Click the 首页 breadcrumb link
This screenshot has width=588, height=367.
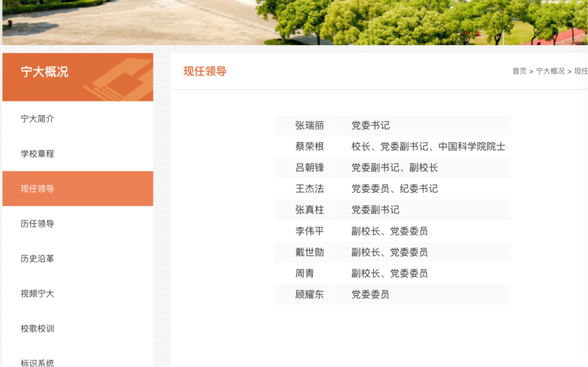519,71
